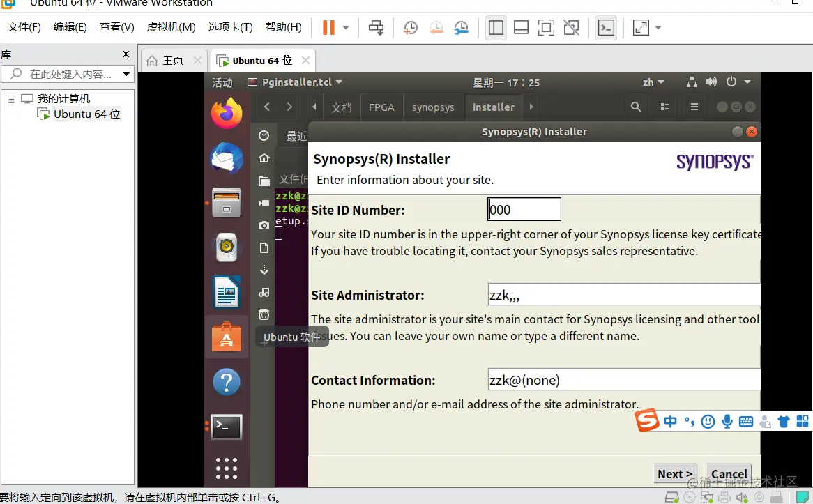Toggle the thumbnail bar view
The image size is (813, 504).
pos(521,27)
